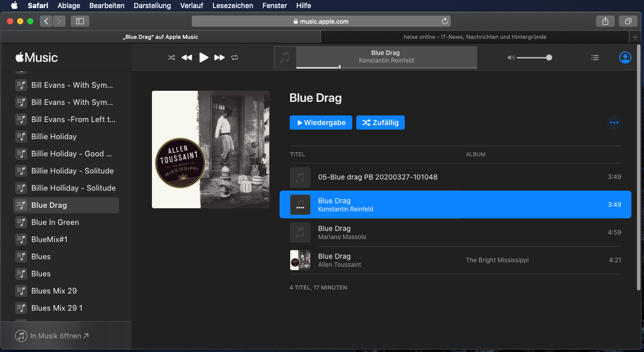Skip to previous track
The height and width of the screenshot is (352, 644).
[187, 57]
